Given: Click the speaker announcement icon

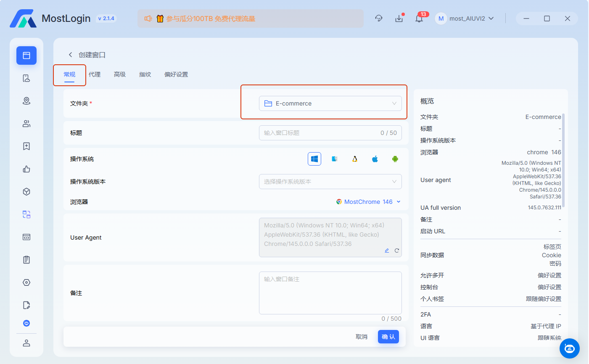Looking at the screenshot, I should point(148,18).
